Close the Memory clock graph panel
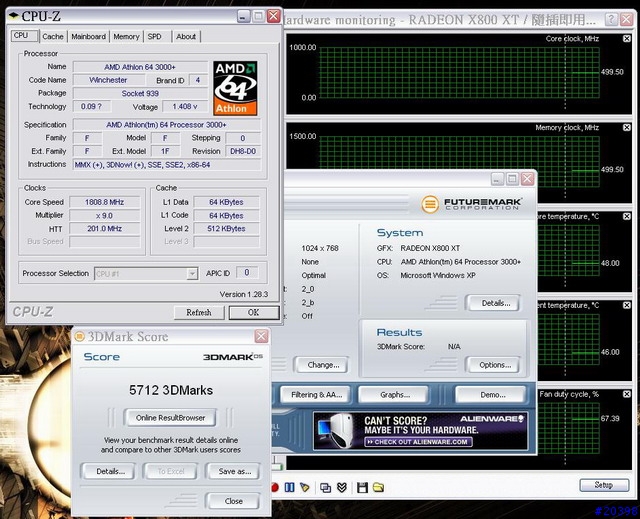Viewport: 640px width, 519px height. point(627,127)
